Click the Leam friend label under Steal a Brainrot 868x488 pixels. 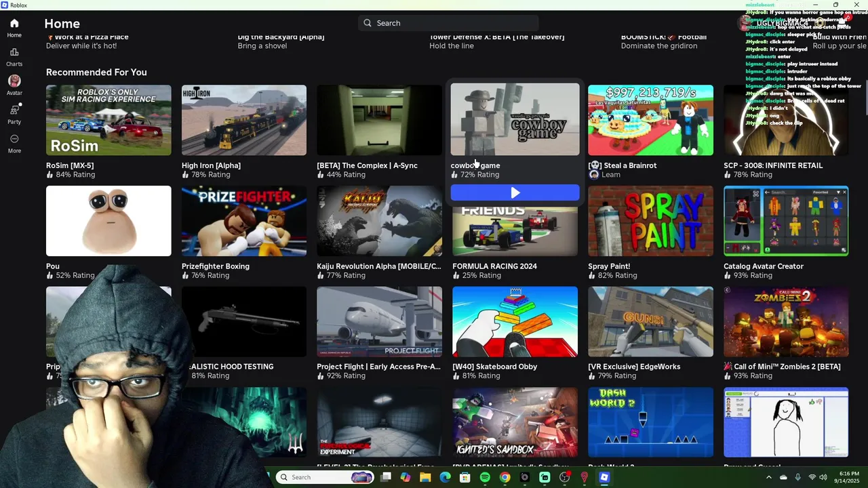(x=604, y=175)
